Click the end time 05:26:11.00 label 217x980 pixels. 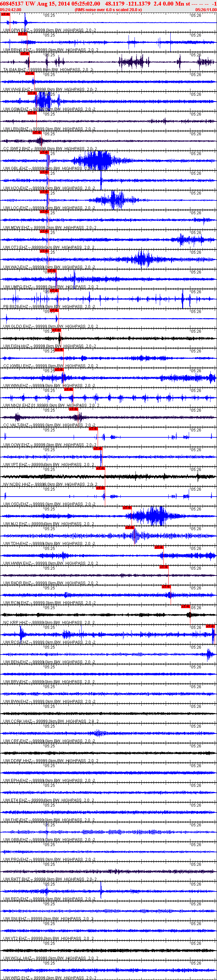tap(206, 10)
